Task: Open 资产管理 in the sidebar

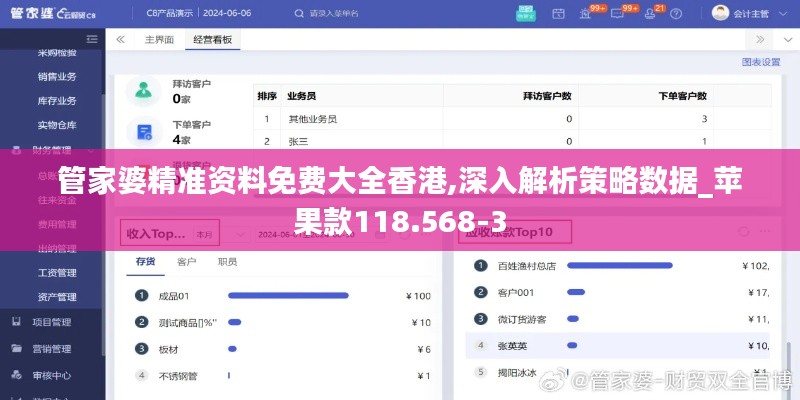Action: pos(57,296)
